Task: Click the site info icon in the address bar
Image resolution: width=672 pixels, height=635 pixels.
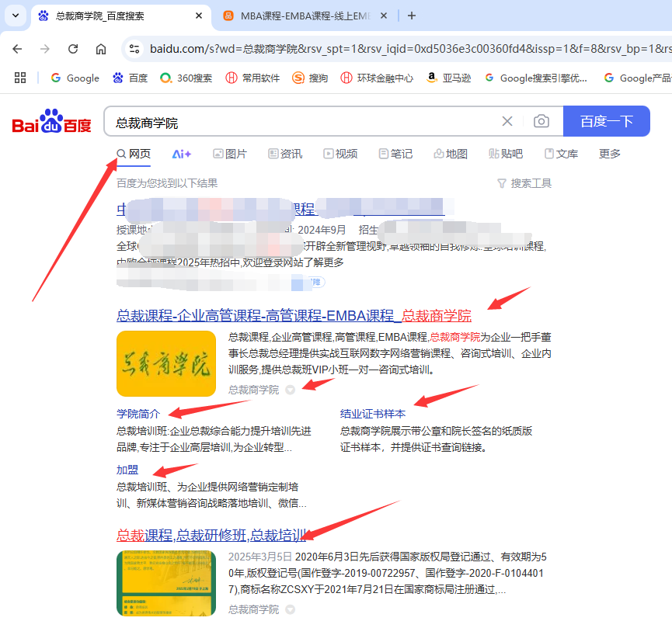Action: (x=136, y=47)
